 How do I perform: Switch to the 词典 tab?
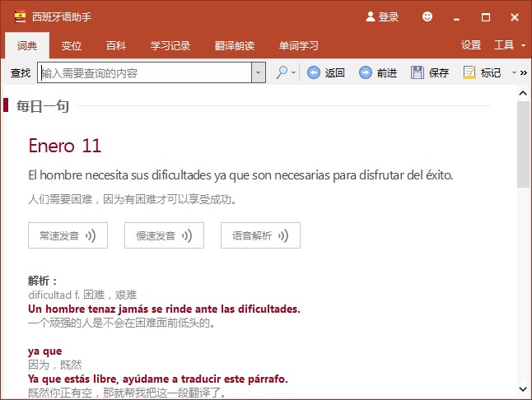point(27,45)
